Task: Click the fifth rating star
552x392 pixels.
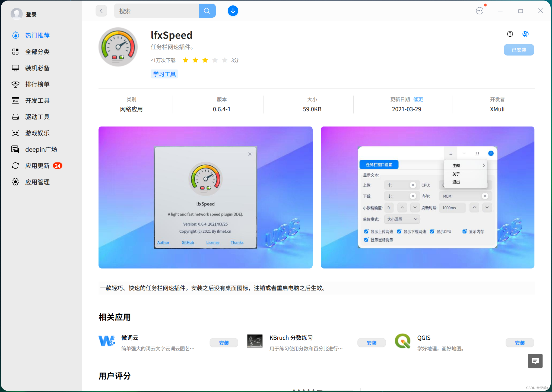Action: 225,60
